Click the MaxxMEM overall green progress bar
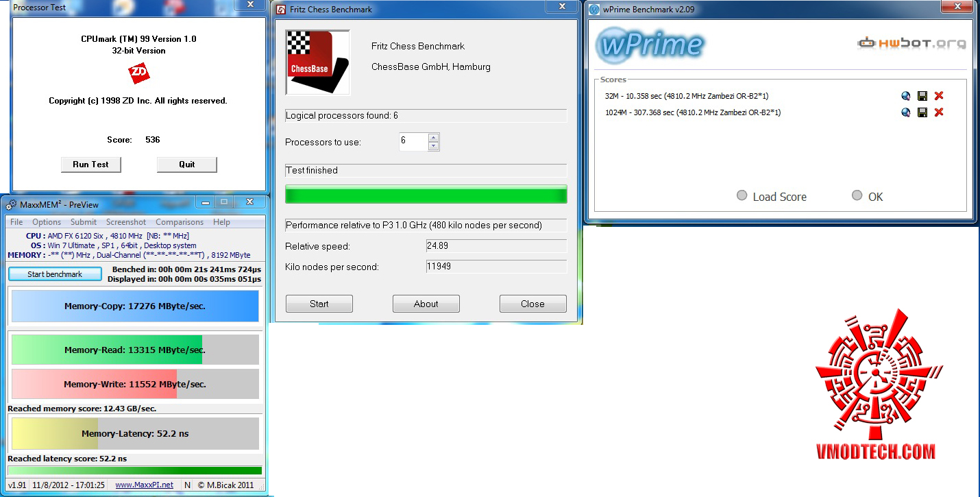Image resolution: width=980 pixels, height=497 pixels. (134, 471)
